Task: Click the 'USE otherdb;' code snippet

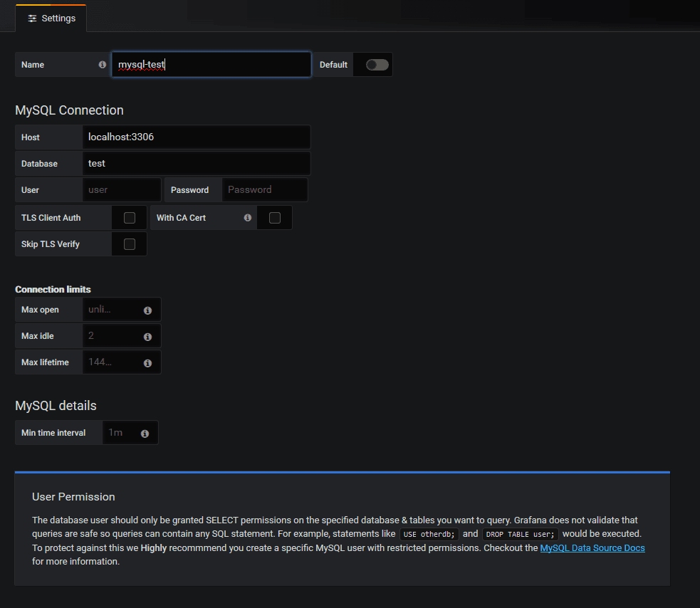Action: coord(429,535)
